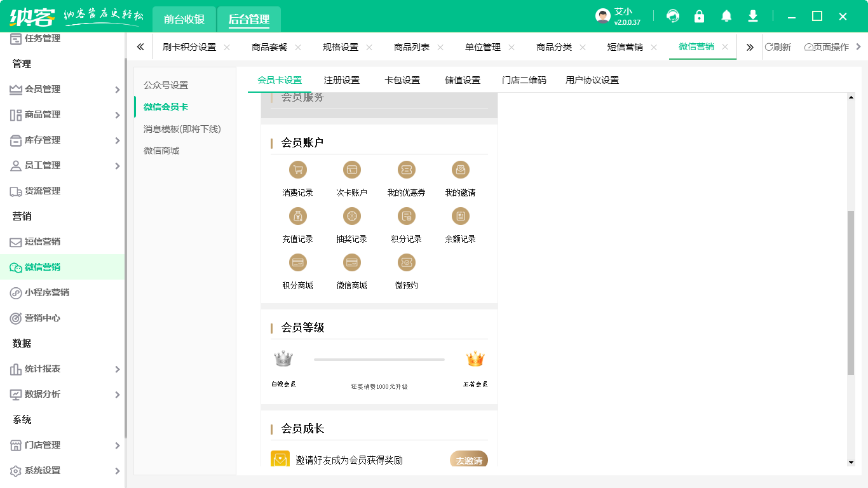
Task: Open 我的优惠券 coupon icon
Action: coord(405,170)
